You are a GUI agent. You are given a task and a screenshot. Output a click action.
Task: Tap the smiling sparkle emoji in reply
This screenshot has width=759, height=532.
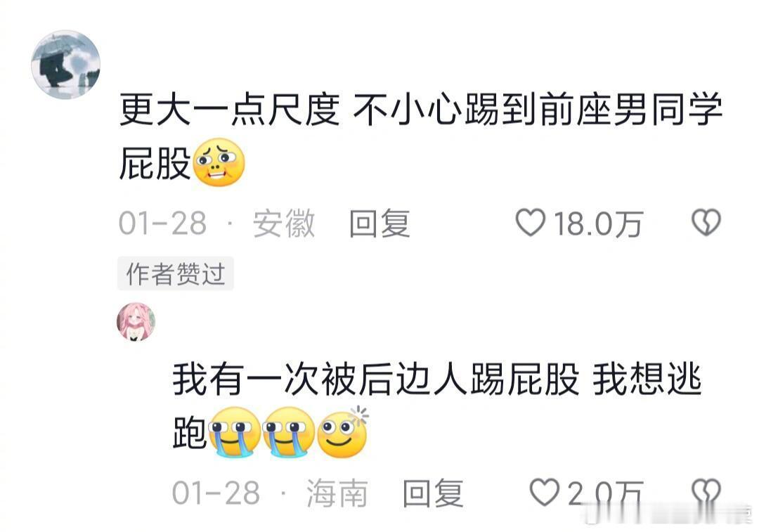pyautogui.click(x=343, y=432)
